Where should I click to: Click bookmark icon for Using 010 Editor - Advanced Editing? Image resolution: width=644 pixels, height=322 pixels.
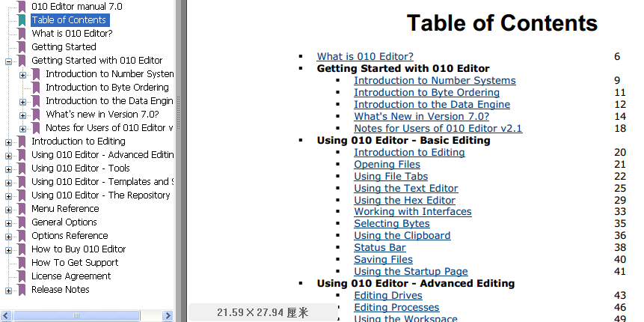click(22, 156)
